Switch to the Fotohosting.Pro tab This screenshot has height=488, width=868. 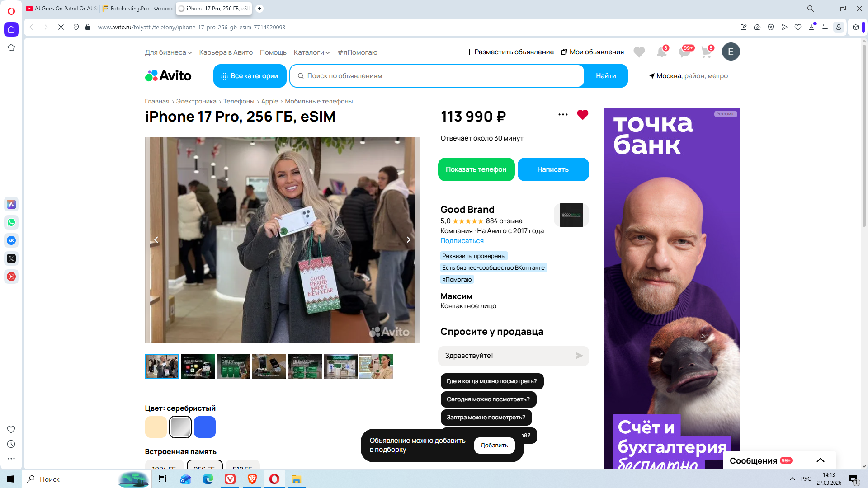pos(137,9)
